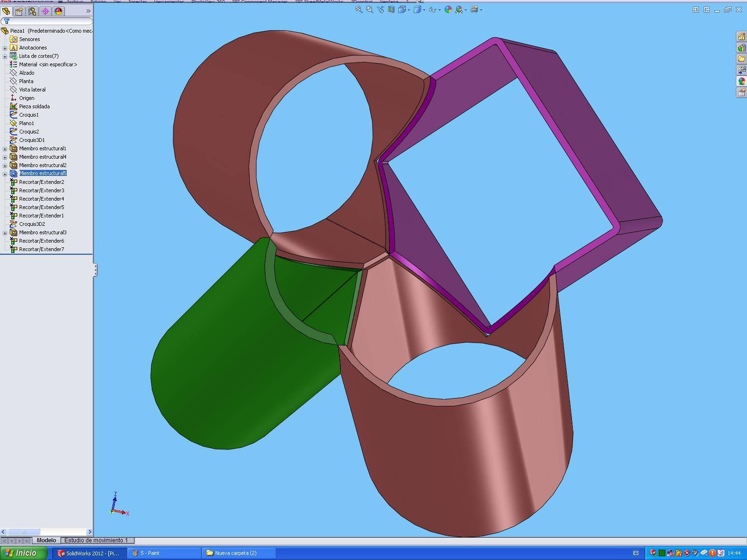Select Croquis1 sketch
This screenshot has width=747, height=560.
coord(29,115)
